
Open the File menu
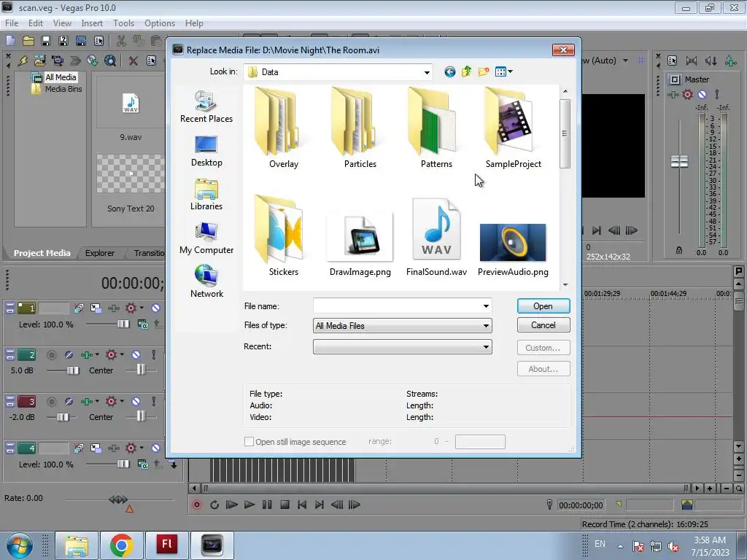[12, 23]
